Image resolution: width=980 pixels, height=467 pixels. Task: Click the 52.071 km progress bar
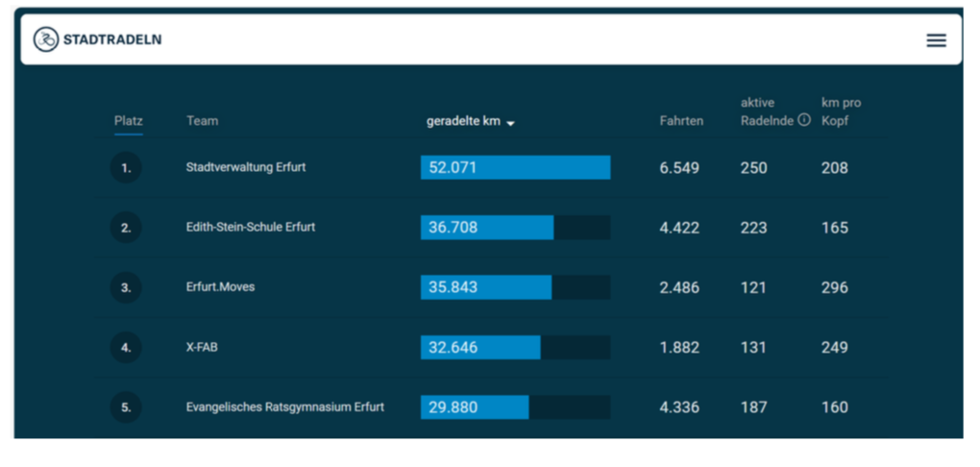(x=515, y=168)
